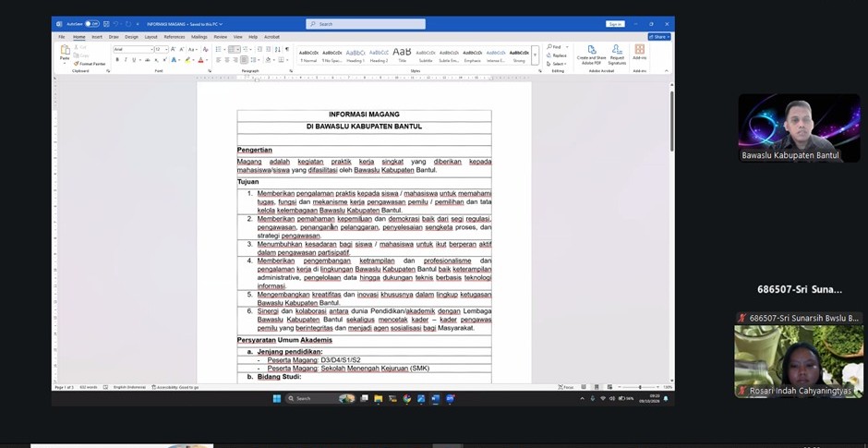Toggle bold formatting

(117, 60)
